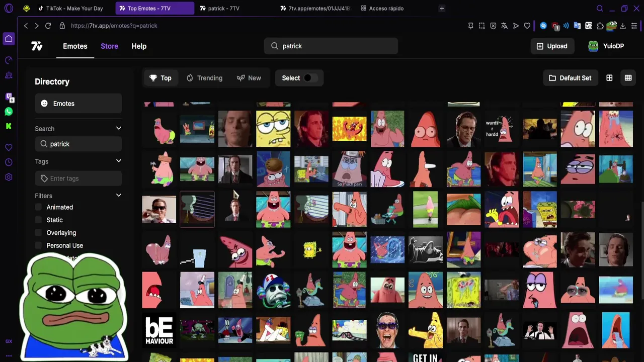Sort emotes by Top

(x=160, y=78)
